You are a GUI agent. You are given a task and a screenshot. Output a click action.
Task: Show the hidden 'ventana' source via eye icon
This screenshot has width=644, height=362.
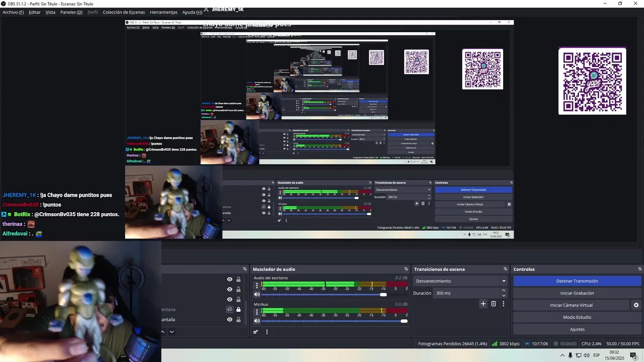point(229,310)
